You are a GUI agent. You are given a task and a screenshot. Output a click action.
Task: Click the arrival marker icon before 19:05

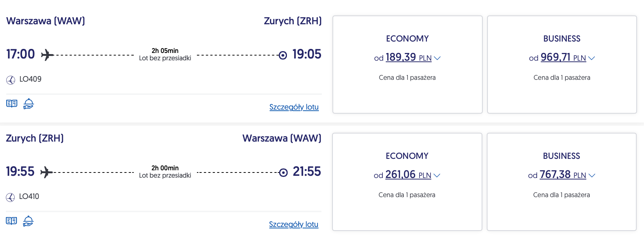click(283, 56)
